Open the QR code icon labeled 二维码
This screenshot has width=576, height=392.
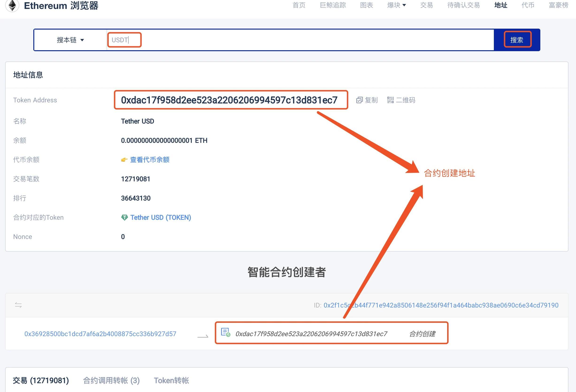(390, 100)
